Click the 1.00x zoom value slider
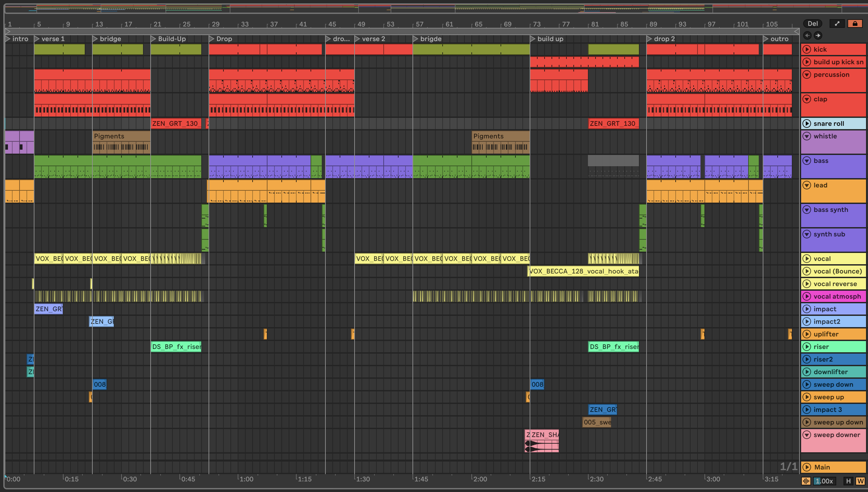The image size is (868, 492). click(824, 481)
